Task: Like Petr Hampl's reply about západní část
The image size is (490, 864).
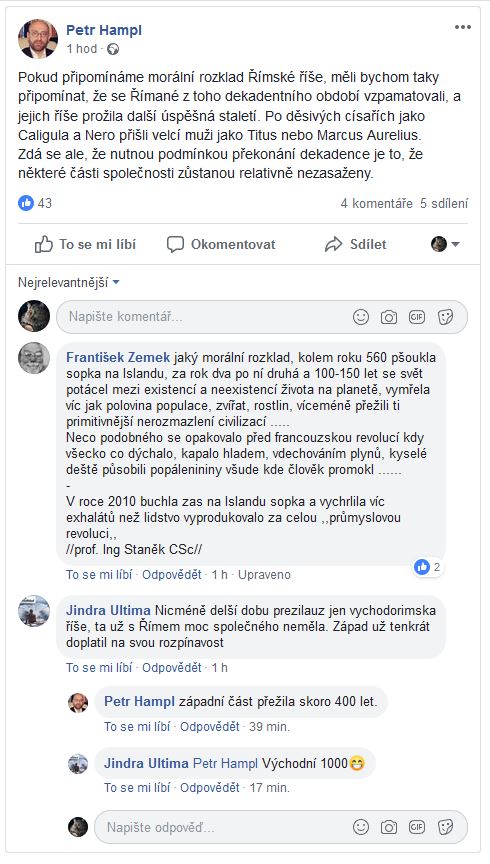Action: tap(137, 726)
